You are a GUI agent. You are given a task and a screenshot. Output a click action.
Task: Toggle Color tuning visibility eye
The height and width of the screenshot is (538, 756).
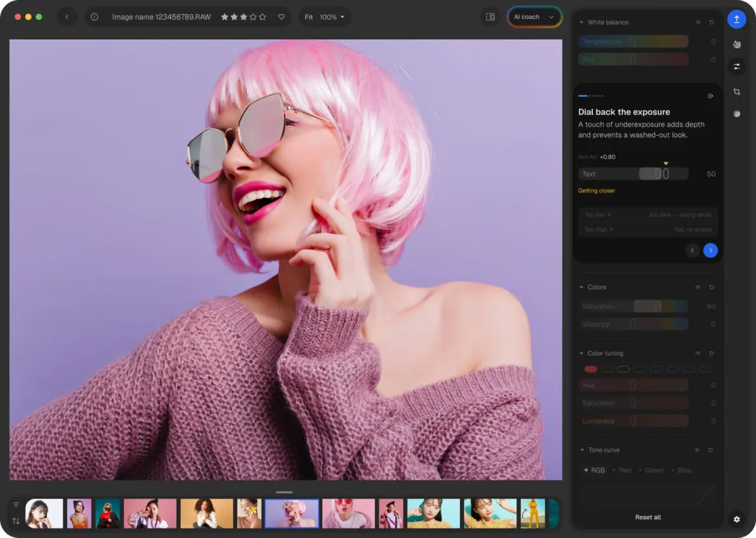(x=697, y=353)
